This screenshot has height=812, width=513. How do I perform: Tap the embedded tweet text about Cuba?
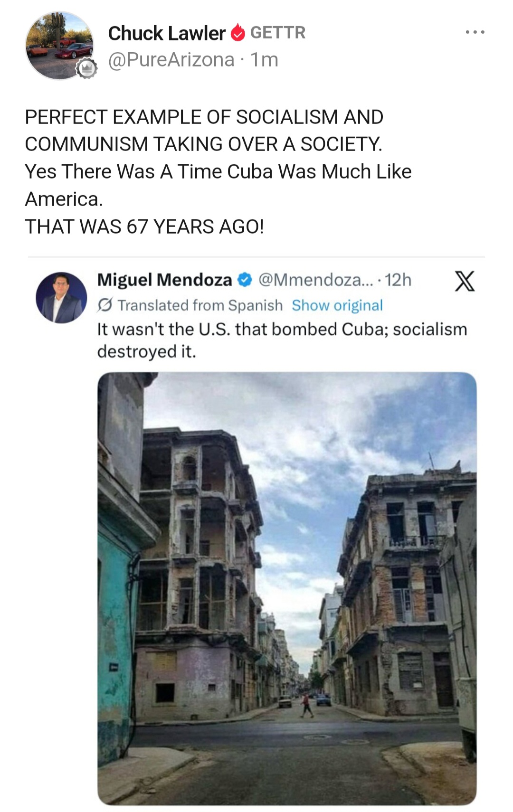pos(282,340)
